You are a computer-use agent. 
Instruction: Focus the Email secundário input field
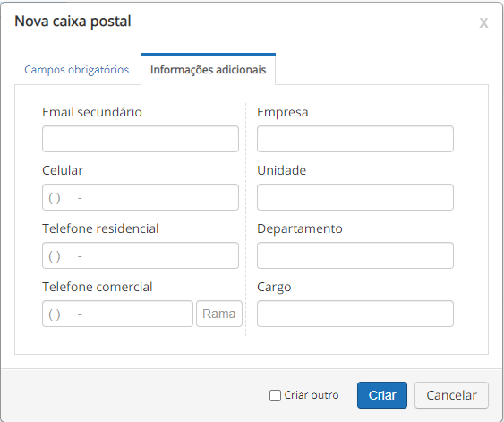tap(141, 139)
